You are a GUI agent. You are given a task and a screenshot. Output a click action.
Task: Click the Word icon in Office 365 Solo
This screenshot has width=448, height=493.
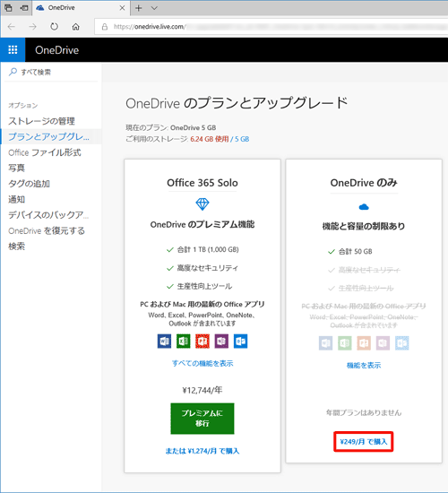point(164,342)
